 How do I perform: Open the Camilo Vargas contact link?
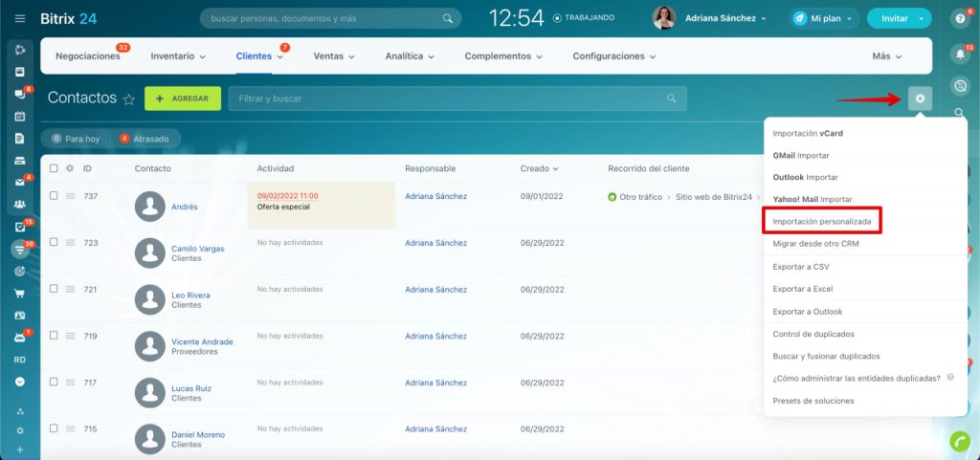198,249
